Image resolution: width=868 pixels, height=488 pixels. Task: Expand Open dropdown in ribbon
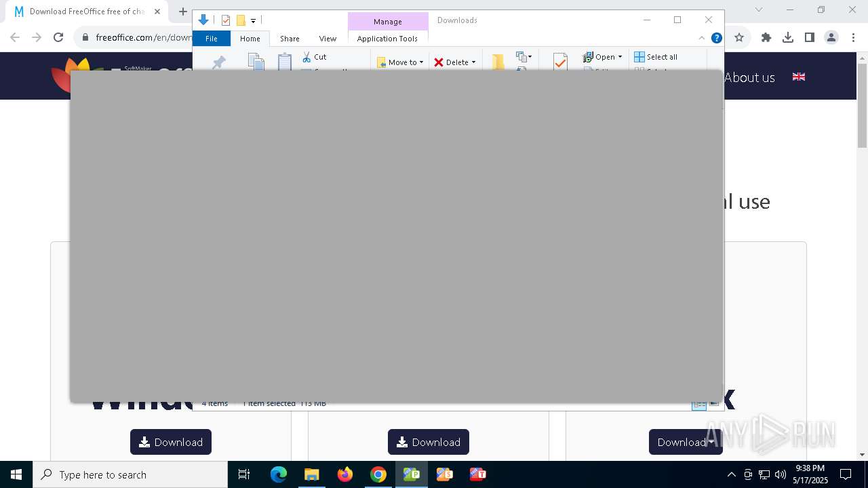click(620, 57)
